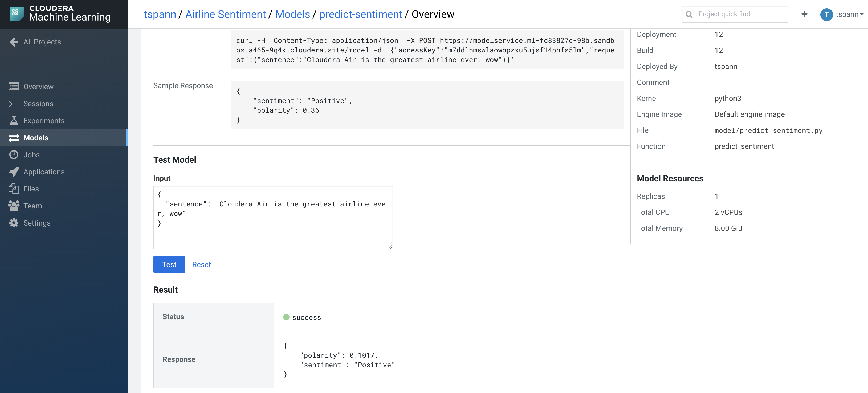
Task: Click the Reset link
Action: coord(201,264)
